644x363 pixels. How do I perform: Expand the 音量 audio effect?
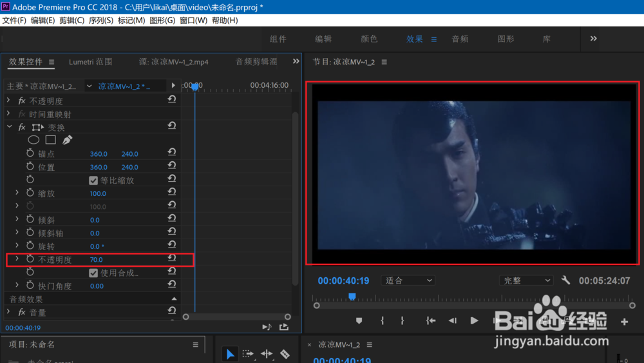click(x=8, y=311)
